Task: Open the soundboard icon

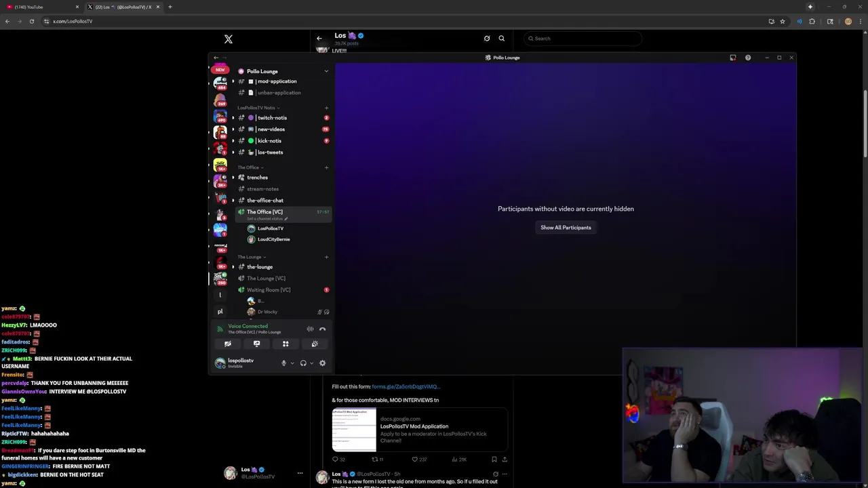Action: pyautogui.click(x=315, y=344)
